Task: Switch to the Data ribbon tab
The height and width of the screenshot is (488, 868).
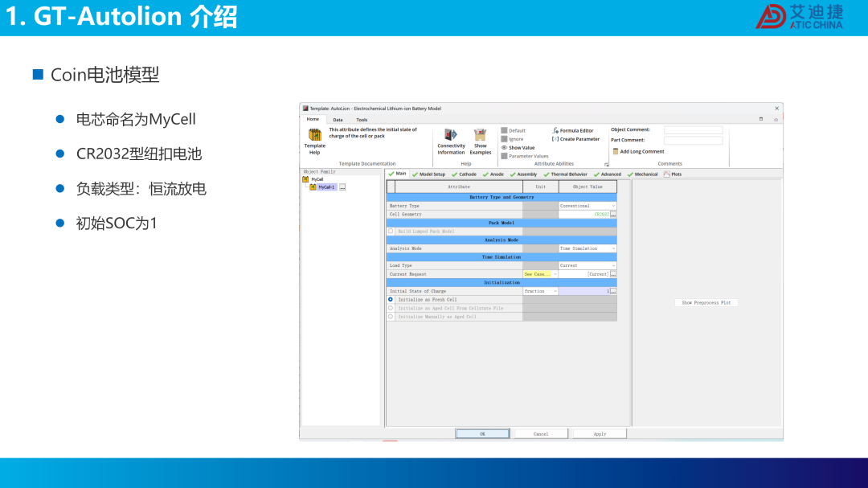Action: (x=338, y=120)
